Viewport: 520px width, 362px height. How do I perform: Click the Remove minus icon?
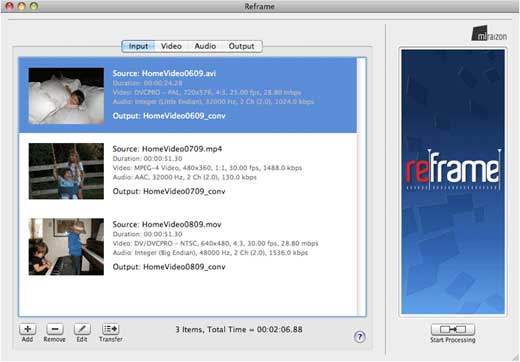click(55, 329)
